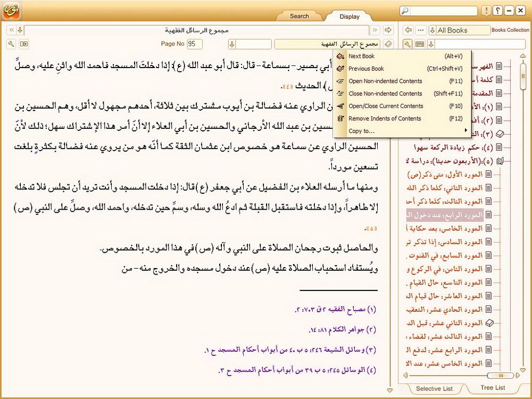Click the page export icon next to left wrench
532x399 pixels.
point(24,44)
